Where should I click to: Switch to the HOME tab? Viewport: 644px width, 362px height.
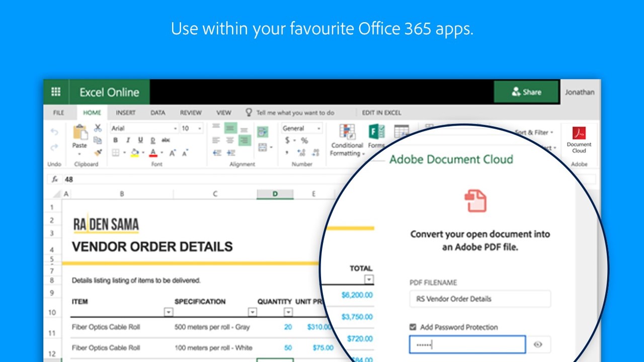(x=92, y=113)
